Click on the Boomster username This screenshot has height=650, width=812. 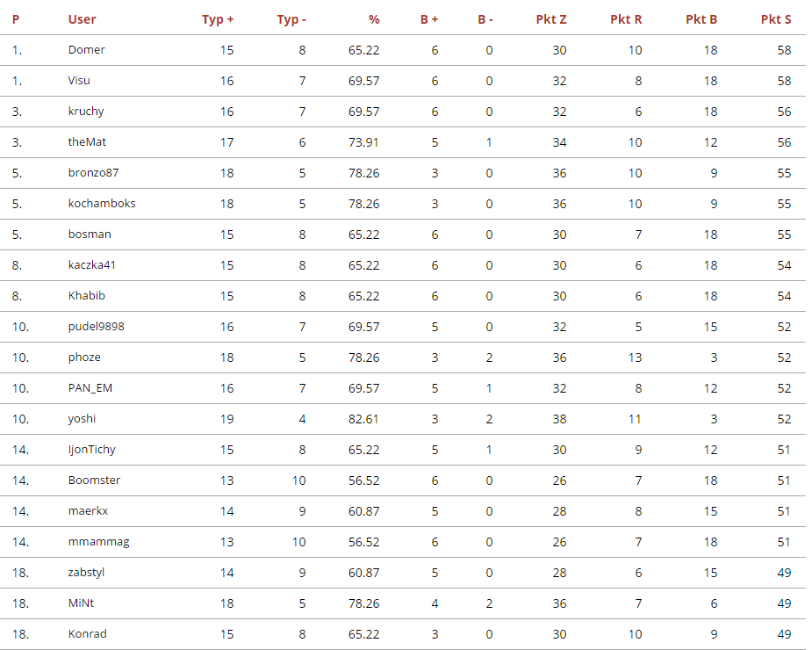(x=94, y=480)
